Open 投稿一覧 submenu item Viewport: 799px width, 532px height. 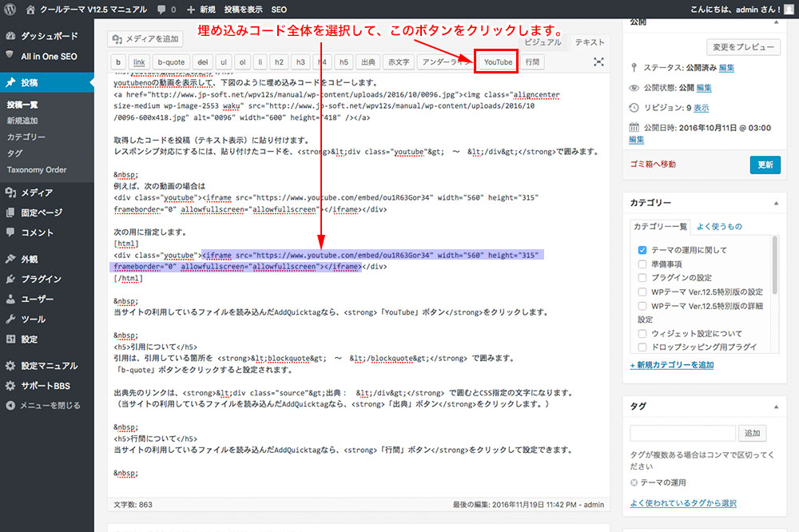(22, 105)
